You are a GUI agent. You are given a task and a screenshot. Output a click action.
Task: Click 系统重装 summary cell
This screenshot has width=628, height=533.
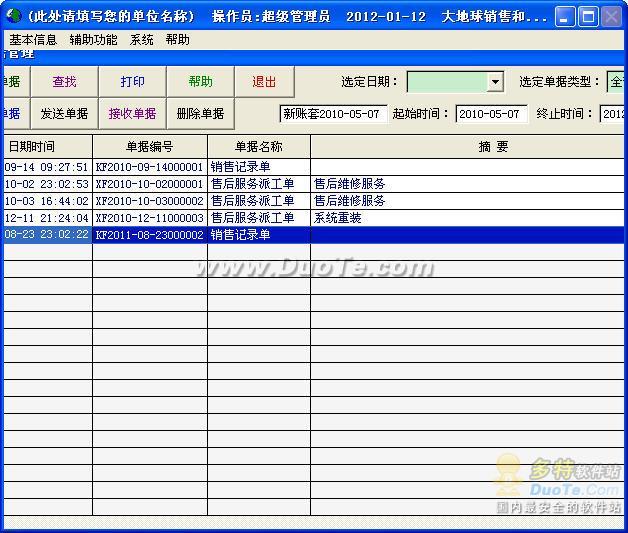point(467,218)
